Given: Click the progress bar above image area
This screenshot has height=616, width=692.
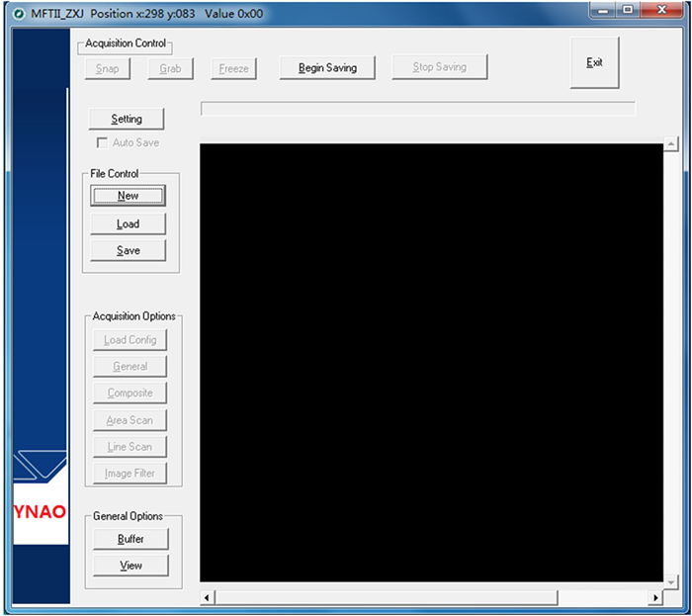Looking at the screenshot, I should pyautogui.click(x=417, y=109).
